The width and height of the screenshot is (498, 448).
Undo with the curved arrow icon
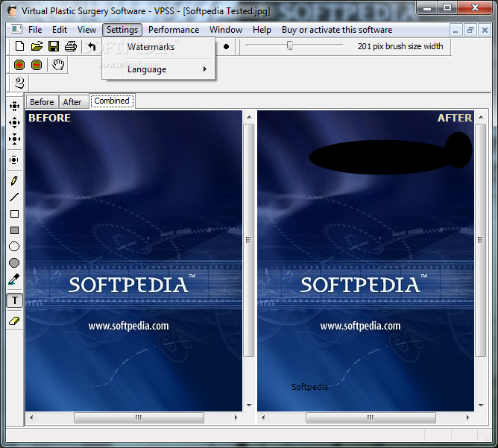(92, 47)
